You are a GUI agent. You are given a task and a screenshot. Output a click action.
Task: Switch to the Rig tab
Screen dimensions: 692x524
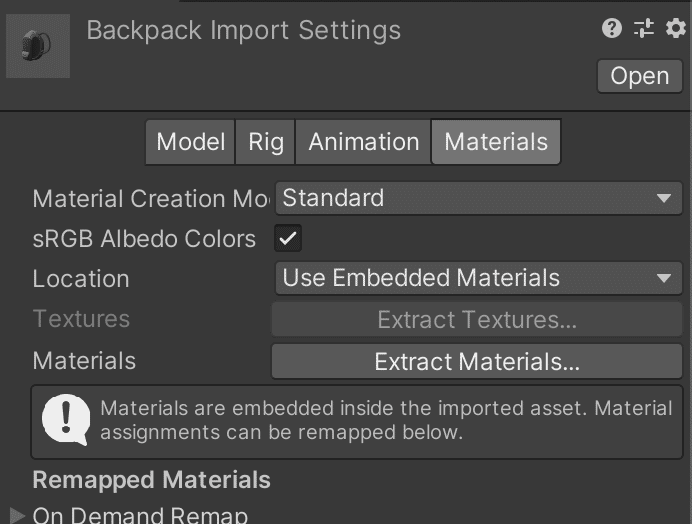pyautogui.click(x=266, y=142)
